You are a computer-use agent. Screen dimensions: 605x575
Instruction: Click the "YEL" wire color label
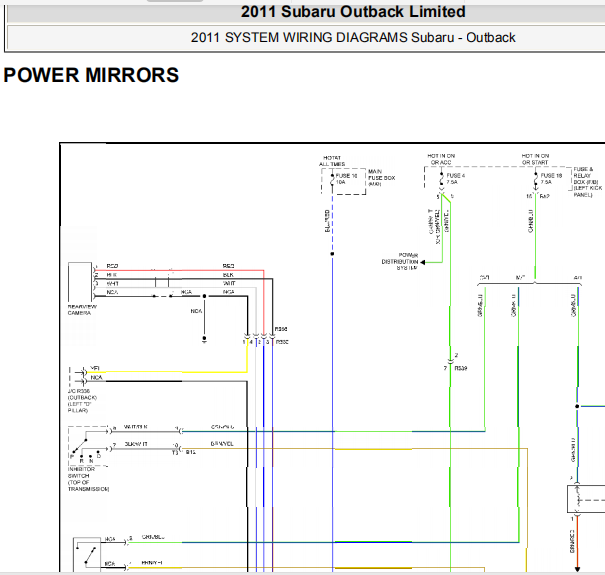(95, 368)
